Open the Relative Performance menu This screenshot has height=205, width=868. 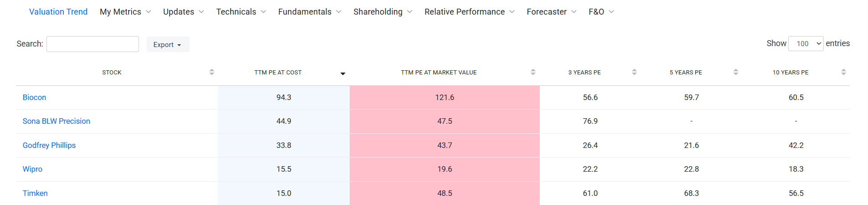(x=470, y=12)
